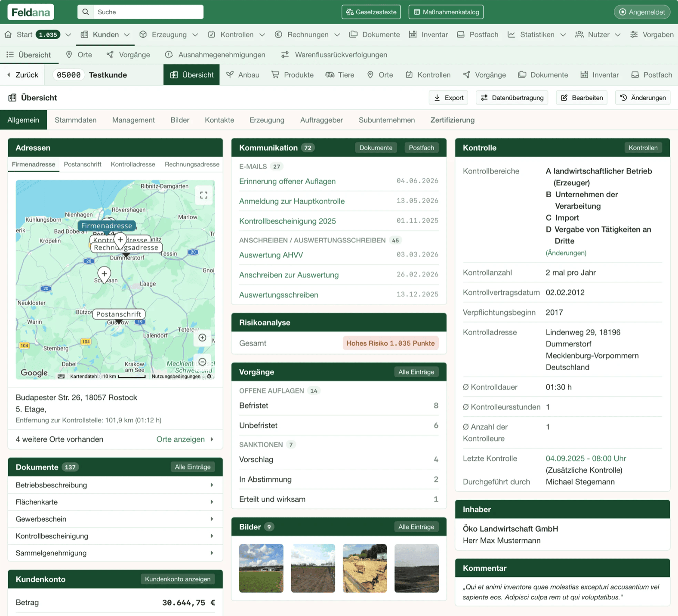
Task: Zoom in on the map
Action: (203, 338)
